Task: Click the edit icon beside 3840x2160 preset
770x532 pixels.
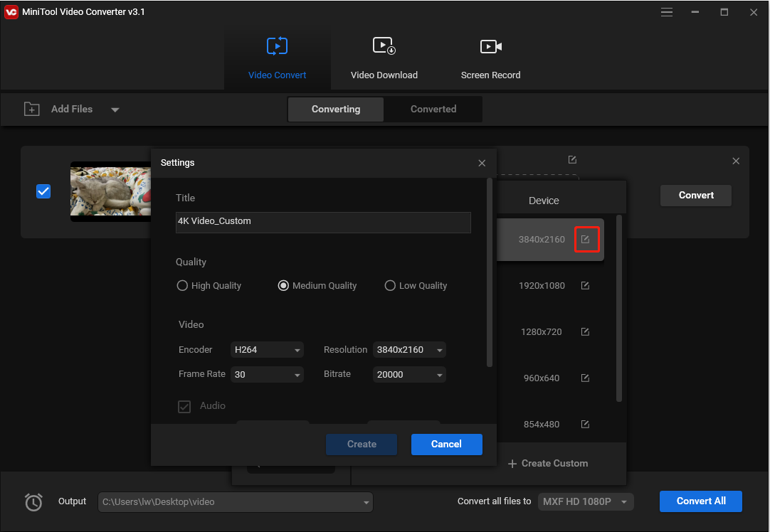Action: click(x=586, y=239)
